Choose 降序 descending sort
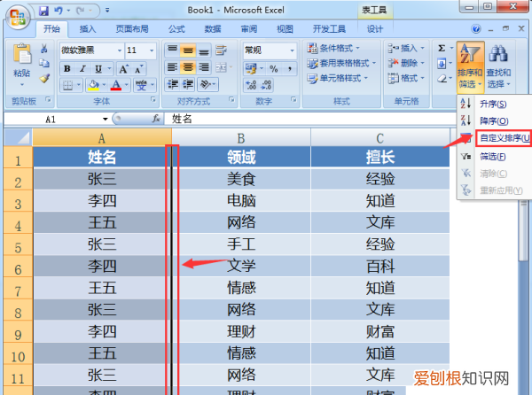Screen dimensions: 532x395 pyautogui.click(x=493, y=121)
